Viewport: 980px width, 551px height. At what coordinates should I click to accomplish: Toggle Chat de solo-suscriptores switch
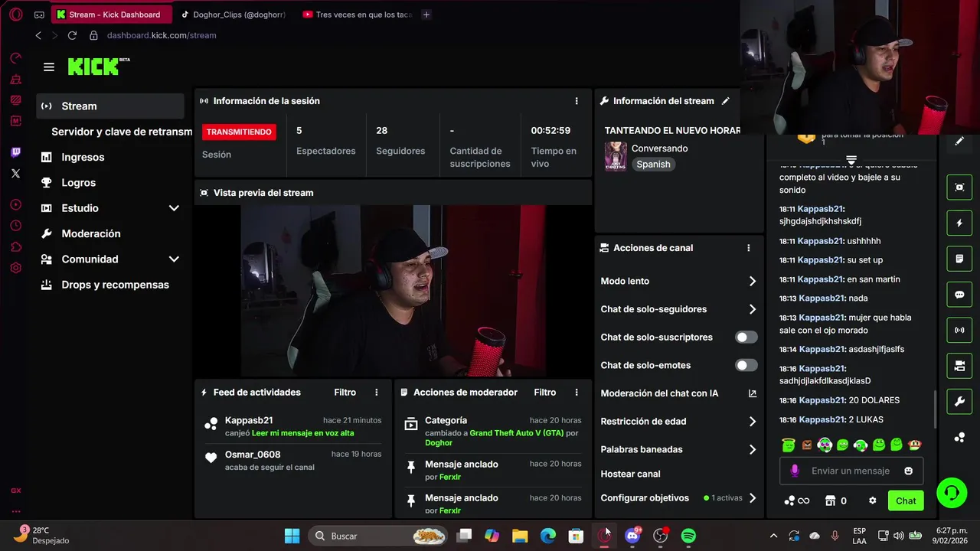746,337
